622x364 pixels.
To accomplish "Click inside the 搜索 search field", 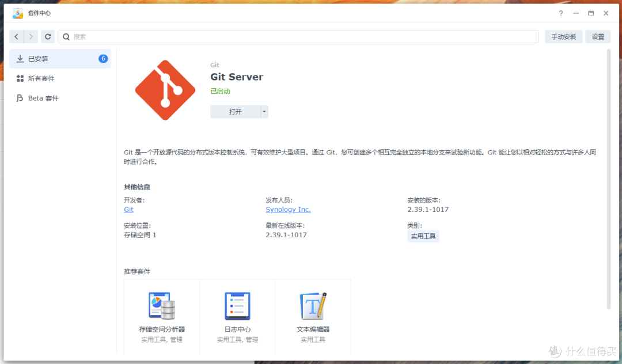I will (x=173, y=36).
